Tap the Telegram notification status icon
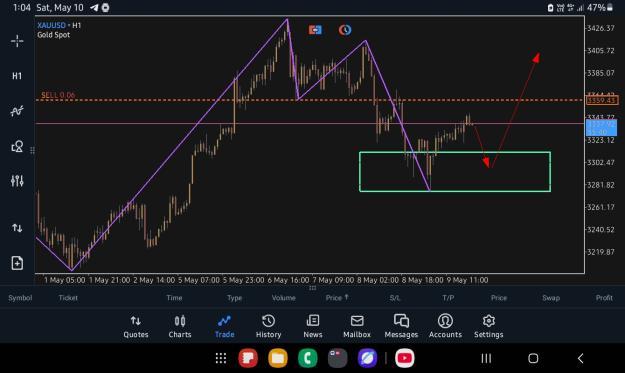 tap(94, 8)
